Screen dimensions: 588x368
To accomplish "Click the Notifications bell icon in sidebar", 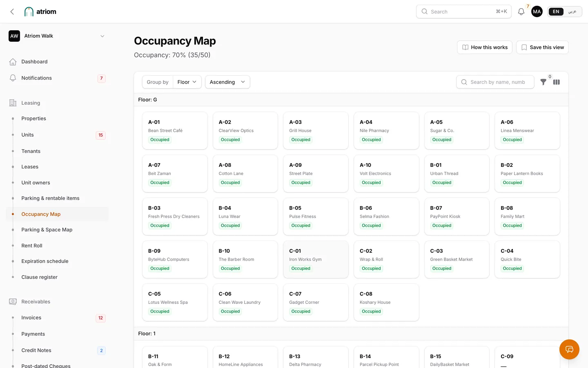I will [x=13, y=78].
